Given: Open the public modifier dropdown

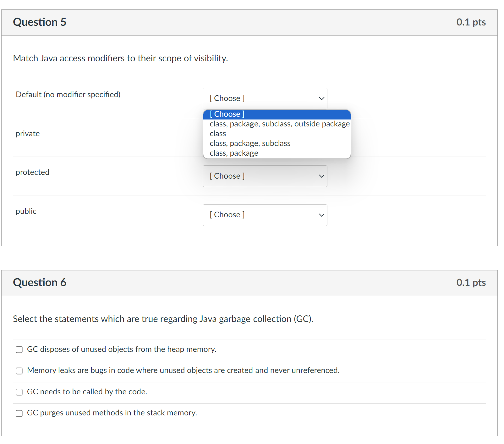Looking at the screenshot, I should [265, 215].
